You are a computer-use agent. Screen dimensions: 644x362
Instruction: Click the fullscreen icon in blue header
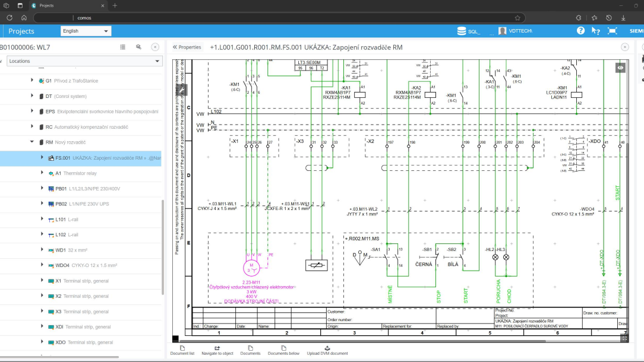pyautogui.click(x=612, y=31)
